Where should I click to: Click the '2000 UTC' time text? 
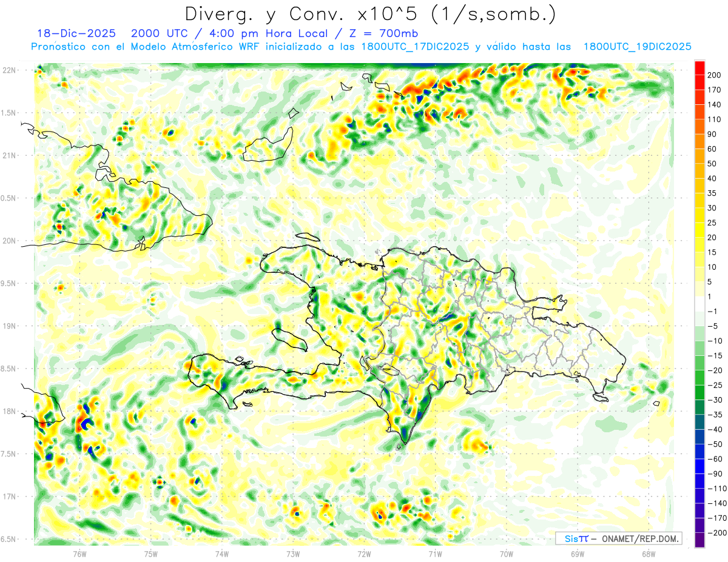(x=160, y=34)
